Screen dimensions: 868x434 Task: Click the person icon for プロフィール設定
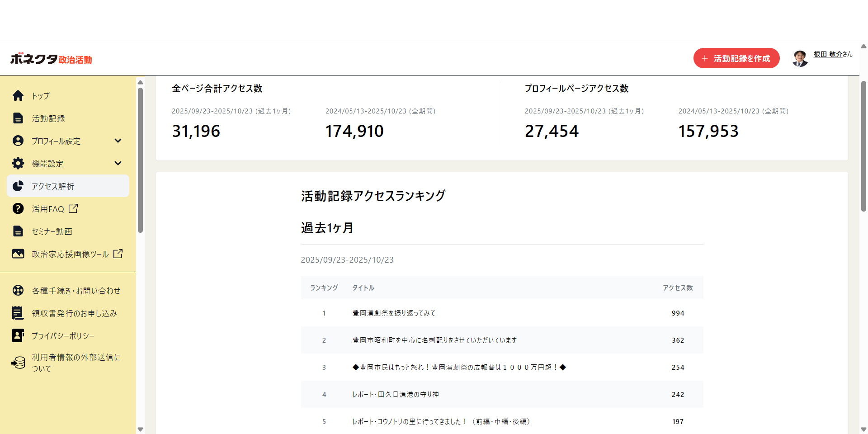[x=18, y=141]
